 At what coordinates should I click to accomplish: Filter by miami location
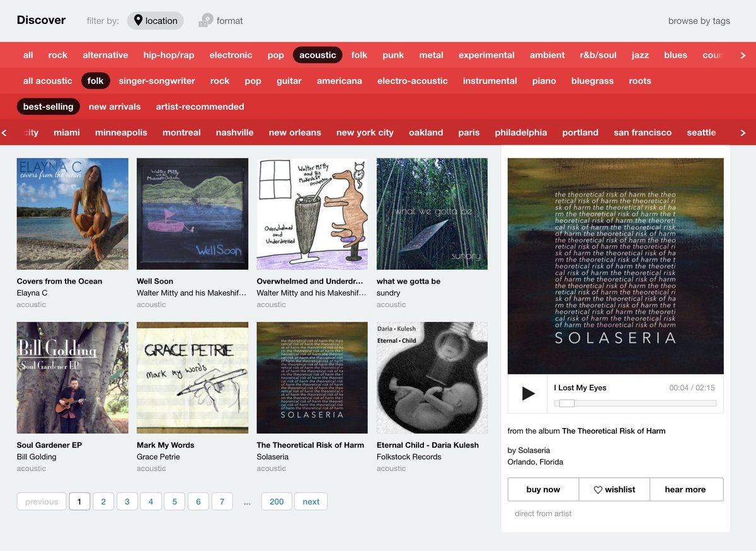[67, 132]
